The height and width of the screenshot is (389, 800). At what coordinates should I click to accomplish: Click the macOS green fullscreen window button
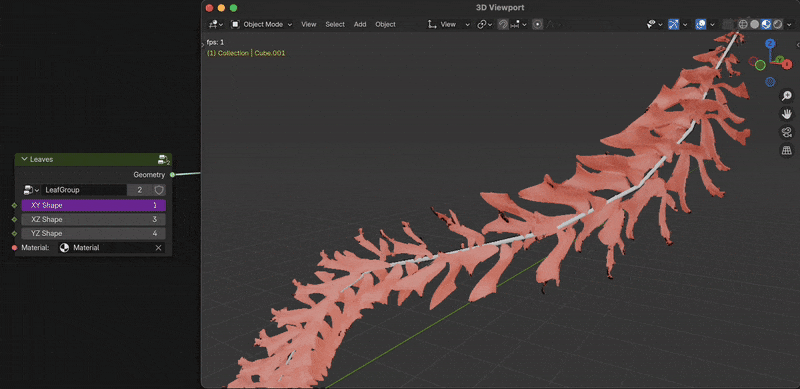pyautogui.click(x=233, y=8)
